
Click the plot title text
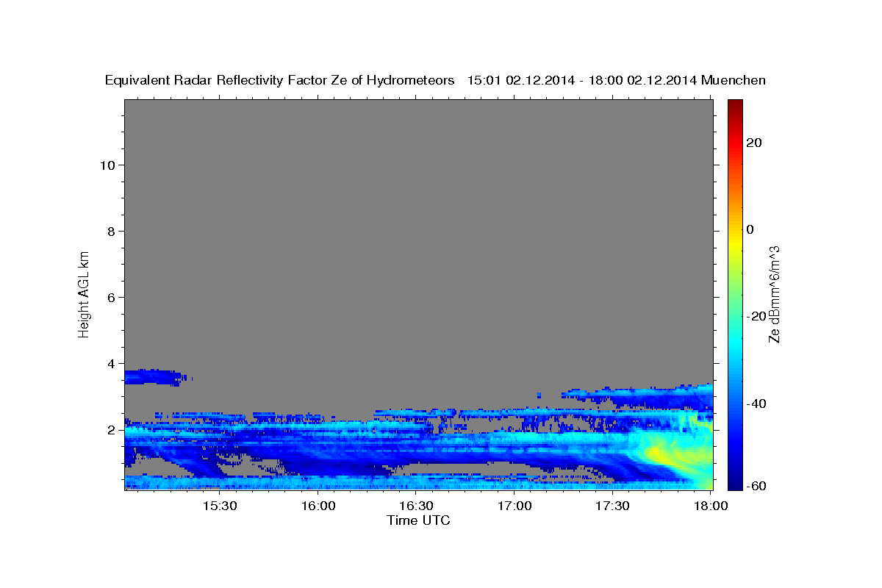point(435,81)
